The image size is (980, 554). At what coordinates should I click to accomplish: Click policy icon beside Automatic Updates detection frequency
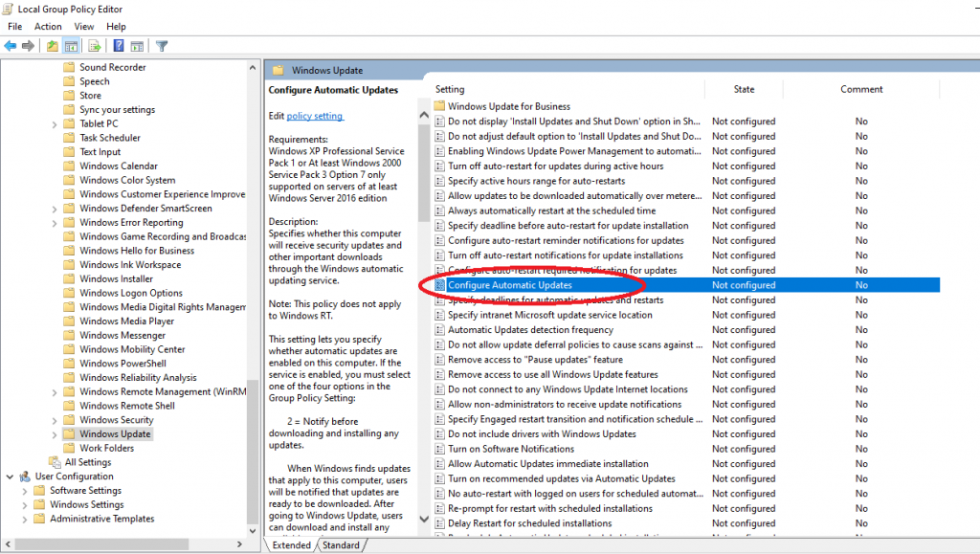[x=439, y=330]
